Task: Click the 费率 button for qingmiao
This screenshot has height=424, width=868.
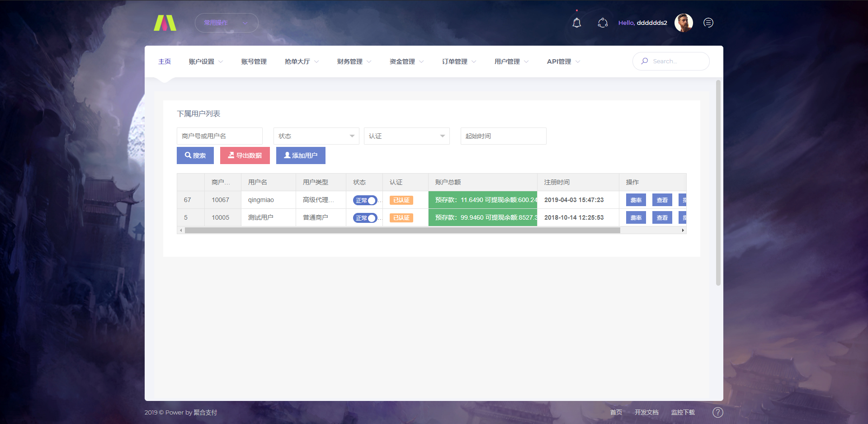Action: click(636, 200)
